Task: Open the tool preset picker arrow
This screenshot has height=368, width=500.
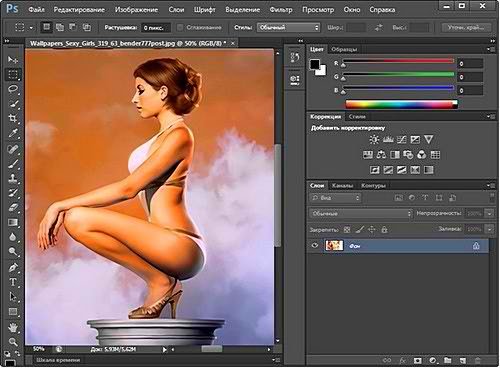Action: 31,28
